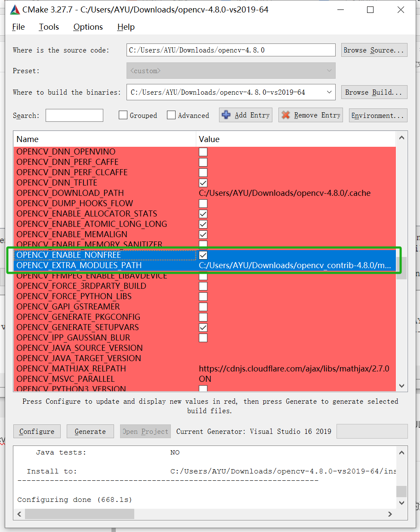
Task: Enable the Advanced checkbox
Action: 171,115
